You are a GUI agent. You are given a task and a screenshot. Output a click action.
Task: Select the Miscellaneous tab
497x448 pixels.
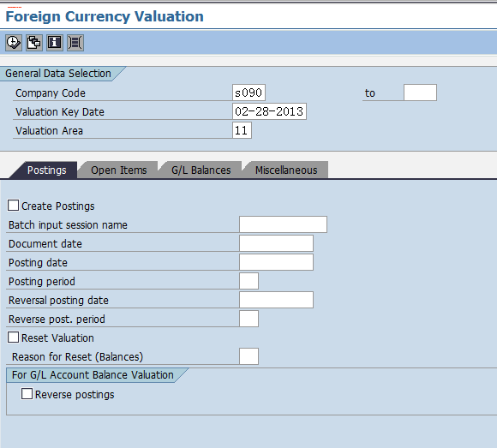pos(286,170)
